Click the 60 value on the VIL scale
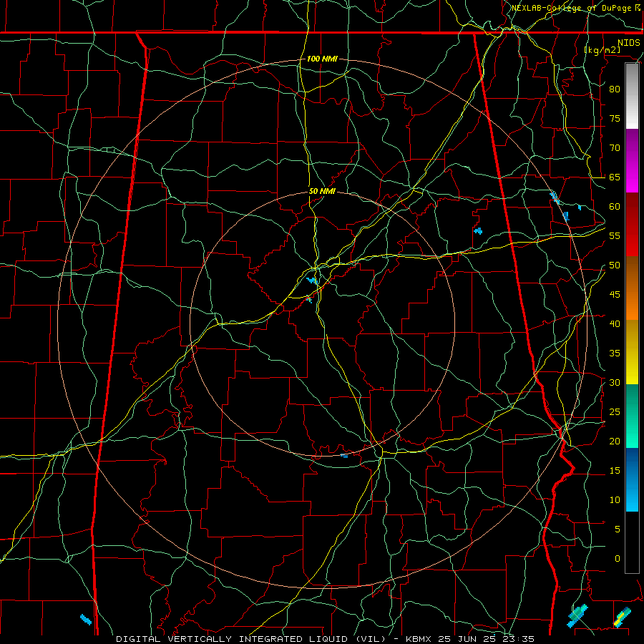This screenshot has width=644, height=644. (x=615, y=207)
